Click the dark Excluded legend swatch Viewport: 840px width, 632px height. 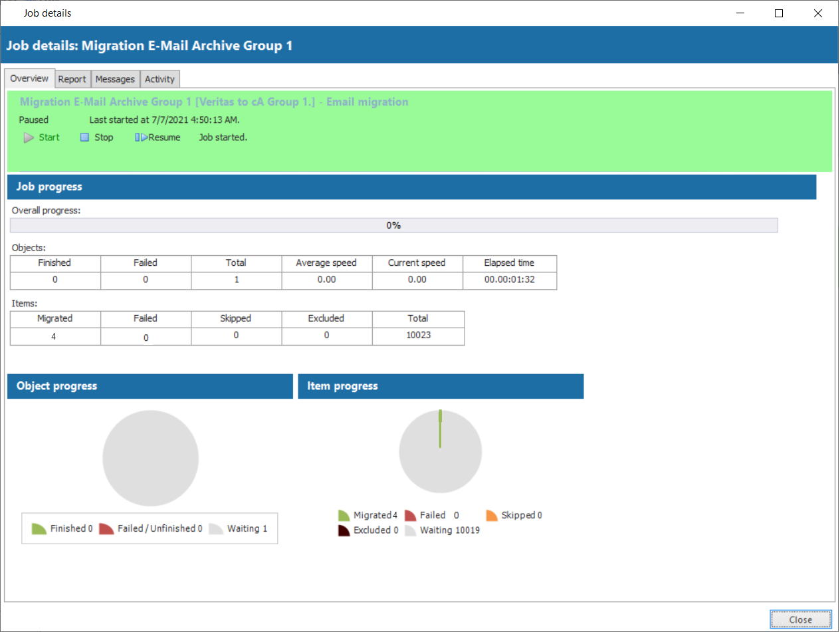click(x=344, y=530)
